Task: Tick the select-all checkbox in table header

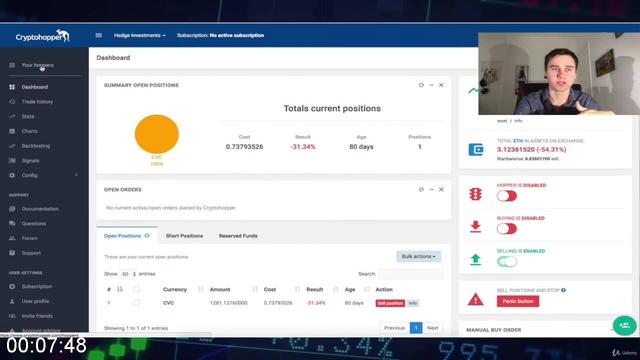Action: point(136,289)
